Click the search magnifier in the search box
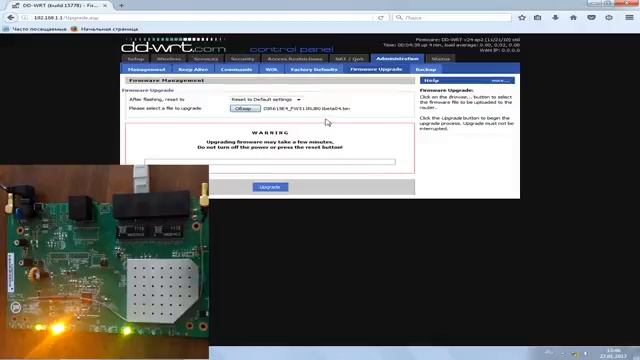Viewport: 640px width, 360px height. (x=399, y=18)
